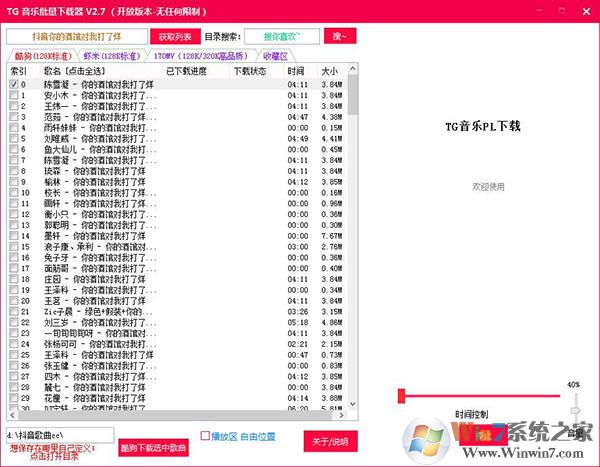Select song row 17 面筋哥
Image resolution: width=600 pixels, height=467 pixels.
coord(176,268)
